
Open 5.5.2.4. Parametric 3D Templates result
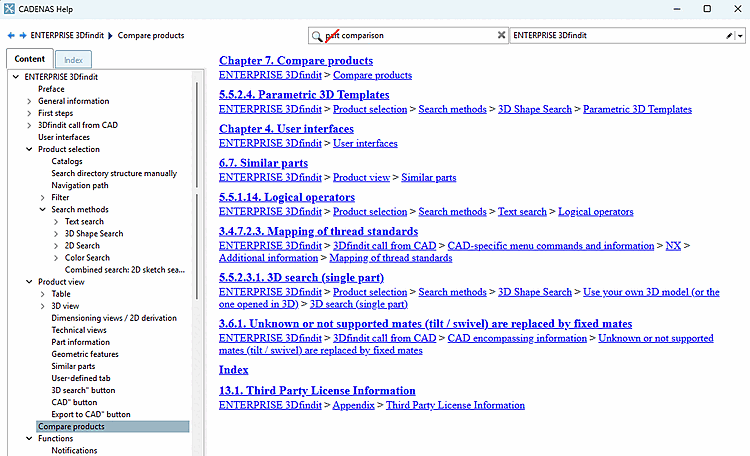304,95
